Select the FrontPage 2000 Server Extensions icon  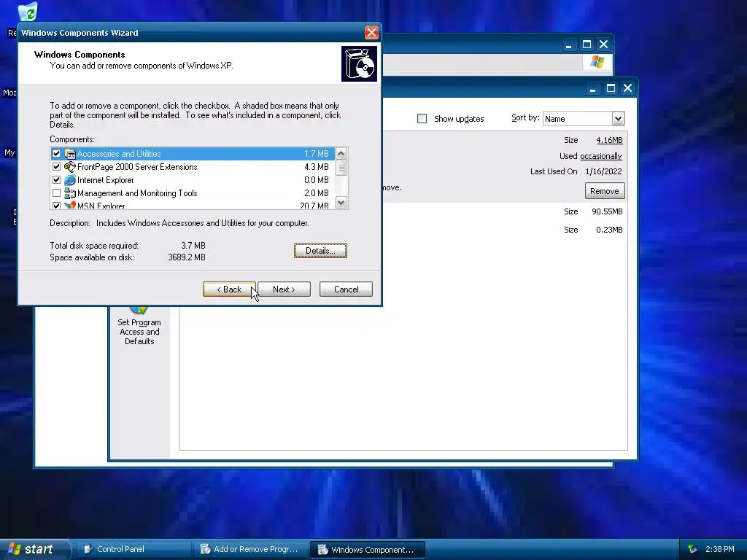(70, 167)
